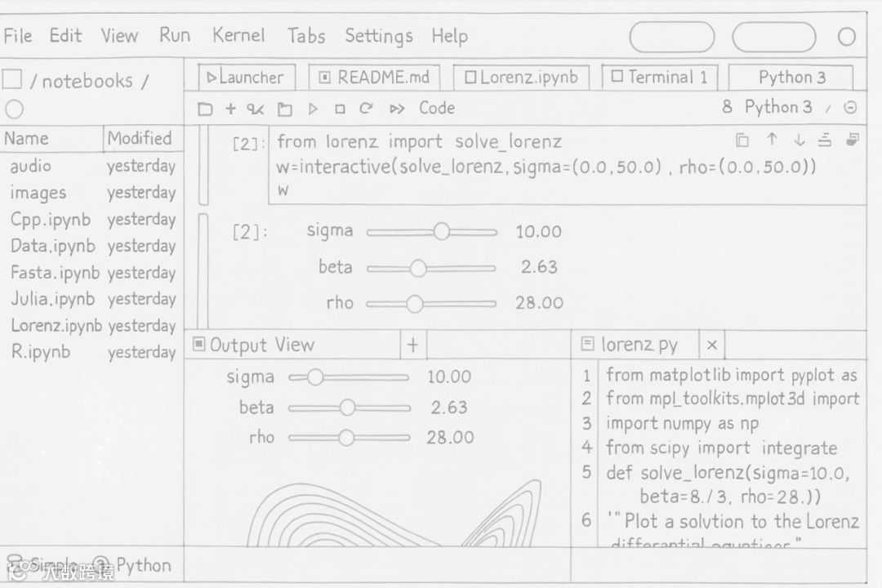The image size is (882, 588).
Task: Switch to the Terminal 1 tab
Action: (659, 77)
